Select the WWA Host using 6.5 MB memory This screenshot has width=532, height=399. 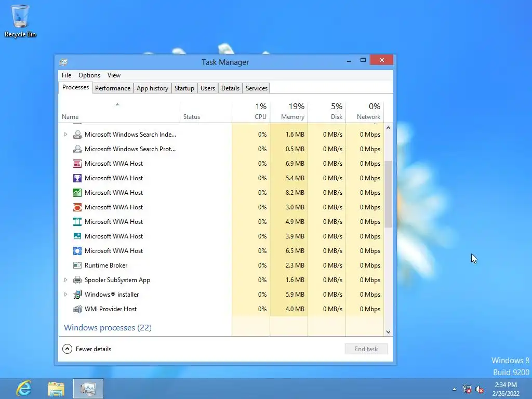221,251
